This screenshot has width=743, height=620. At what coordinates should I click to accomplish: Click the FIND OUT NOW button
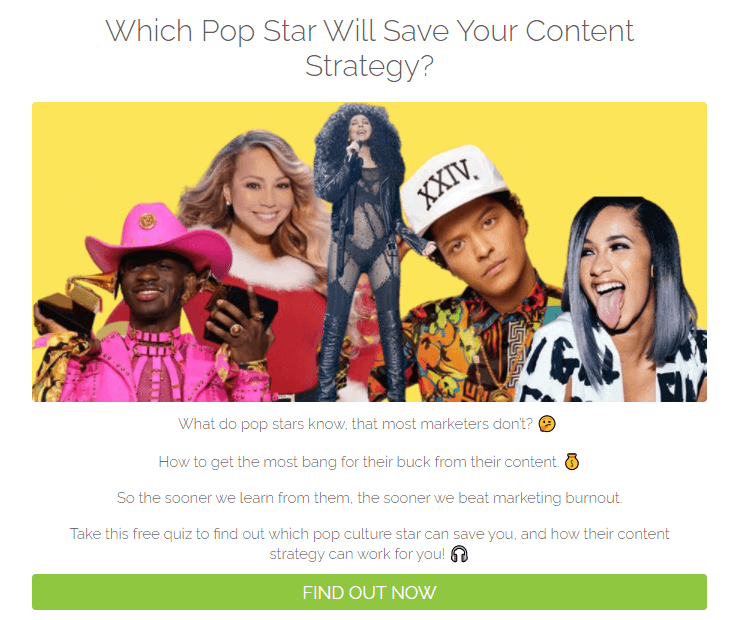[369, 592]
